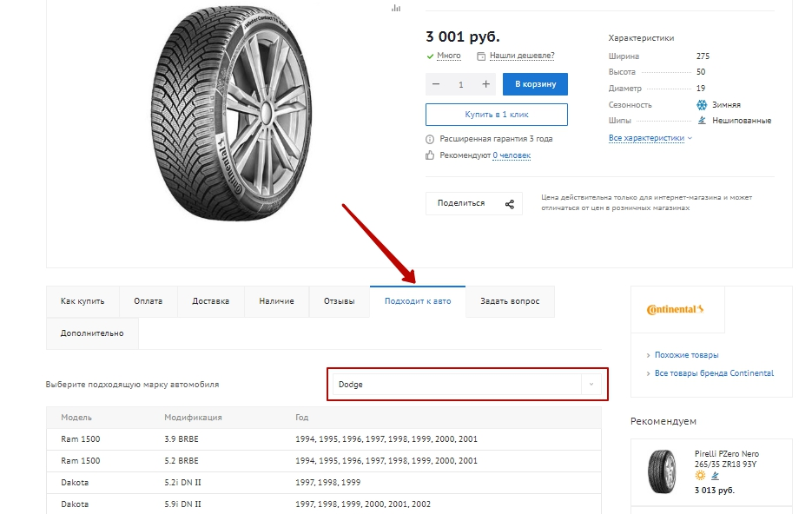Add the tire to cart with В корзину
812x514 pixels.
[x=535, y=84]
